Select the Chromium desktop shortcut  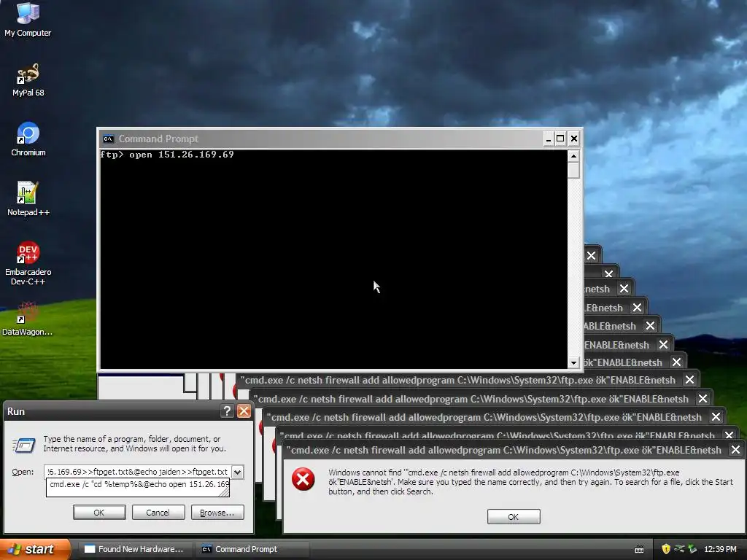tap(28, 139)
